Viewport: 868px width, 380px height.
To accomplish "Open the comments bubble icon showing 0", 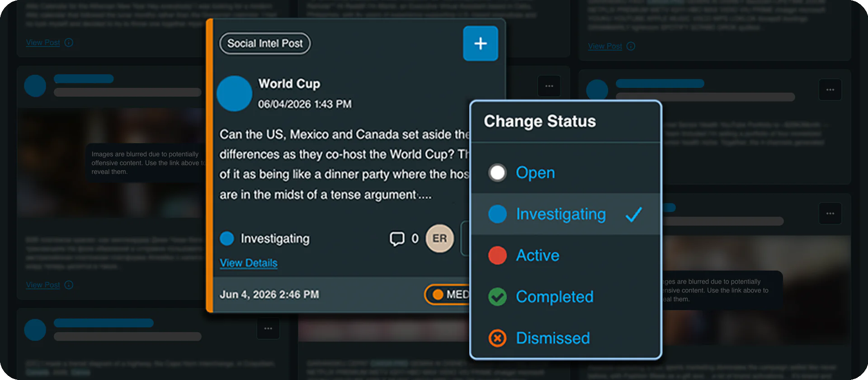I will (x=397, y=239).
